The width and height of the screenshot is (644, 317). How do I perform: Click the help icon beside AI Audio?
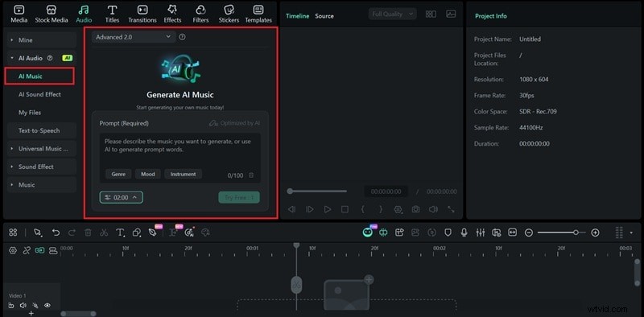tap(50, 58)
